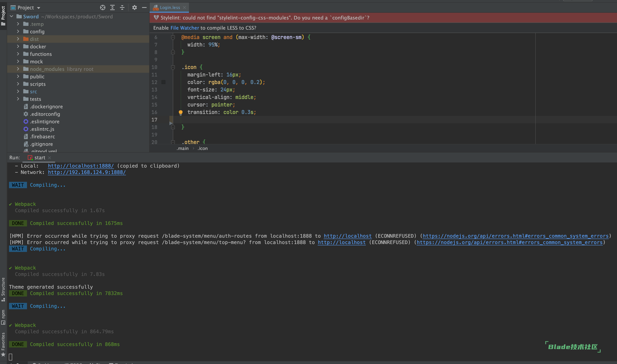Close the start run tab
The width and height of the screenshot is (617, 364).
click(49, 158)
